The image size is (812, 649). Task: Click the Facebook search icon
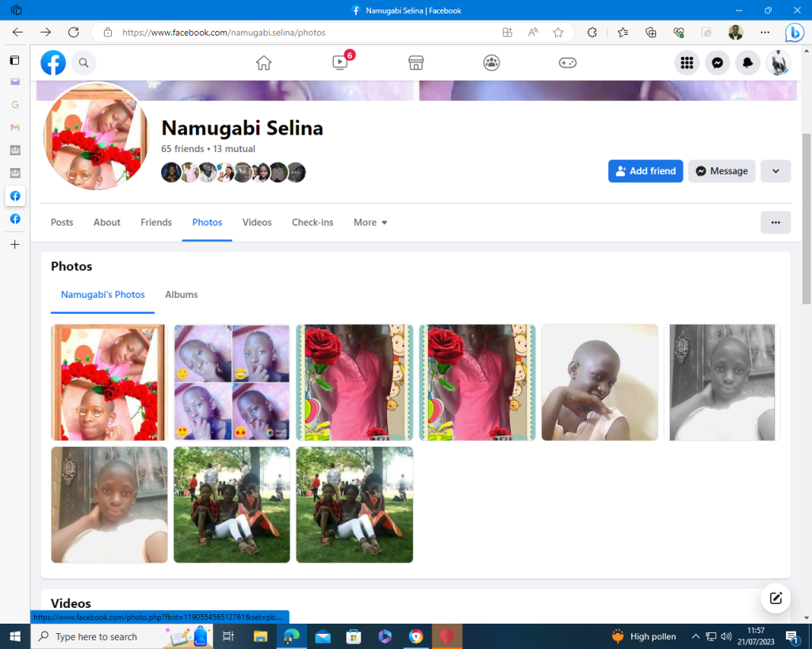pyautogui.click(x=83, y=63)
